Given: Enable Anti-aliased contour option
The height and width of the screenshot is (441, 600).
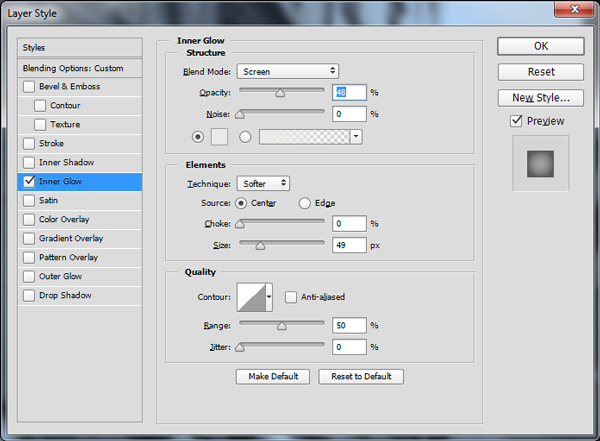Looking at the screenshot, I should (x=291, y=297).
